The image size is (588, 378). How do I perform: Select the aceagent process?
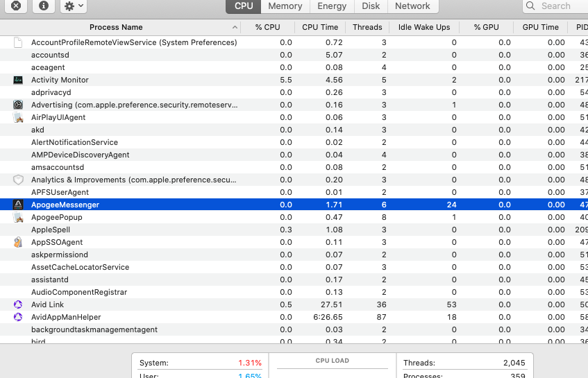pos(294,67)
